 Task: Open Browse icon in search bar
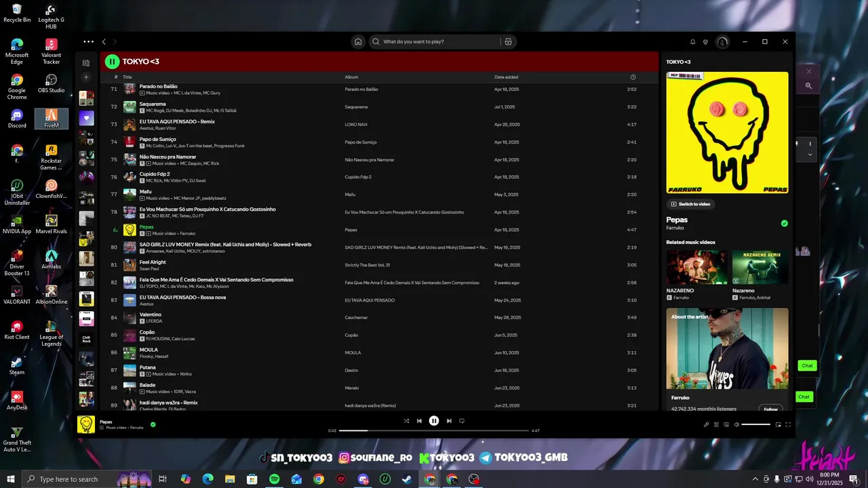(x=508, y=41)
